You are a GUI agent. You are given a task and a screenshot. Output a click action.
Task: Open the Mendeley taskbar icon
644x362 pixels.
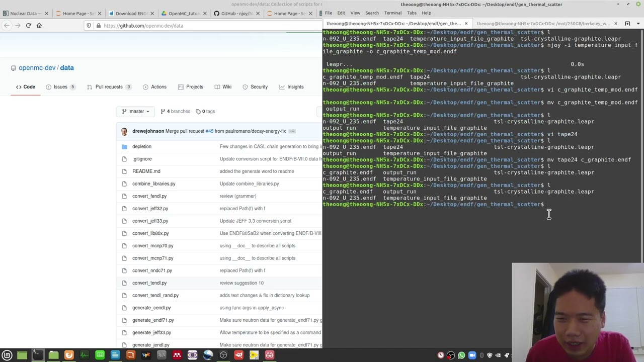tap(177, 355)
